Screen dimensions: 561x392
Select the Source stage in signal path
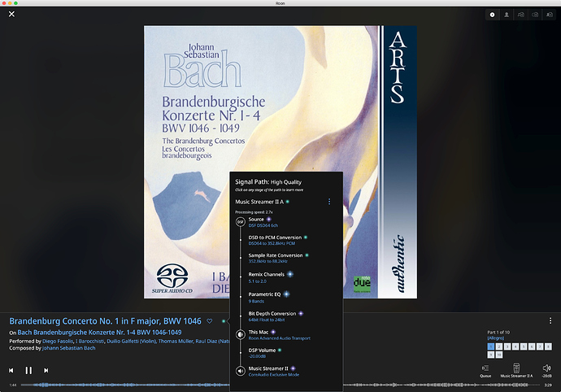pyautogui.click(x=256, y=219)
